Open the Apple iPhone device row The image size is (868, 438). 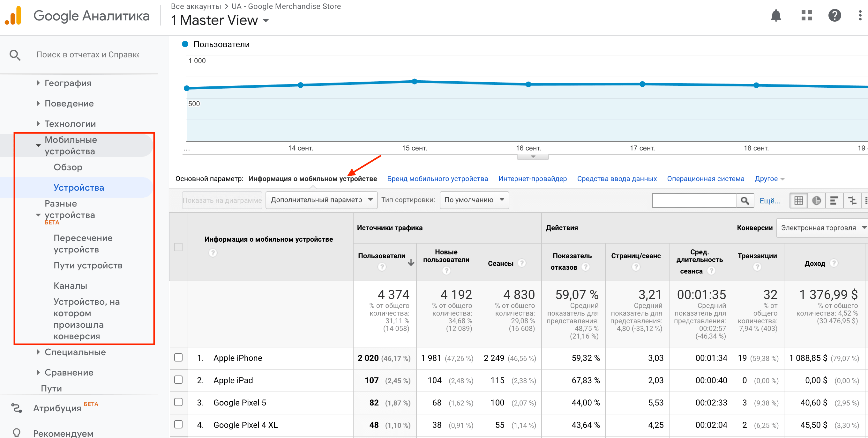[x=237, y=358]
